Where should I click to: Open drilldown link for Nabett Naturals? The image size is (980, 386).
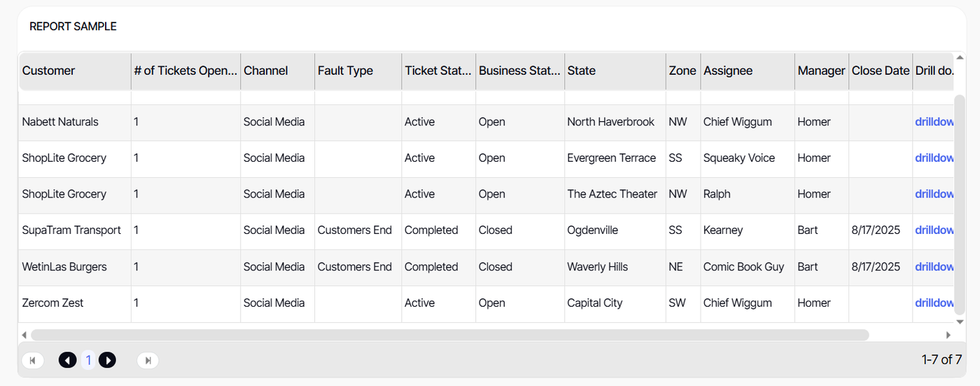(x=934, y=122)
